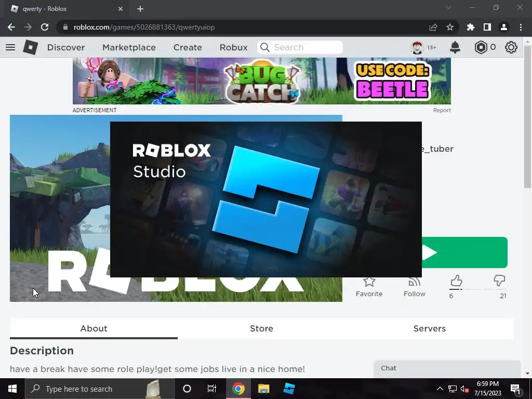
Task: Click the Windows taskbar search box
Action: (99, 389)
